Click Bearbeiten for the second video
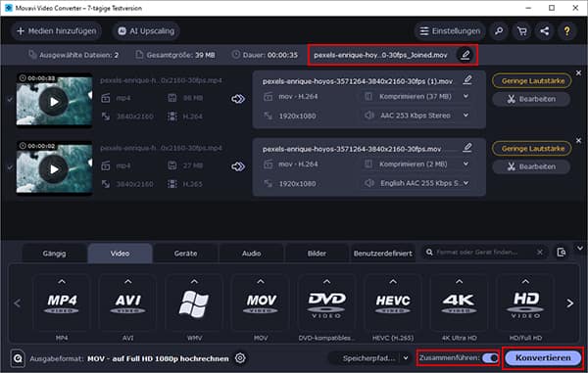 (531, 166)
